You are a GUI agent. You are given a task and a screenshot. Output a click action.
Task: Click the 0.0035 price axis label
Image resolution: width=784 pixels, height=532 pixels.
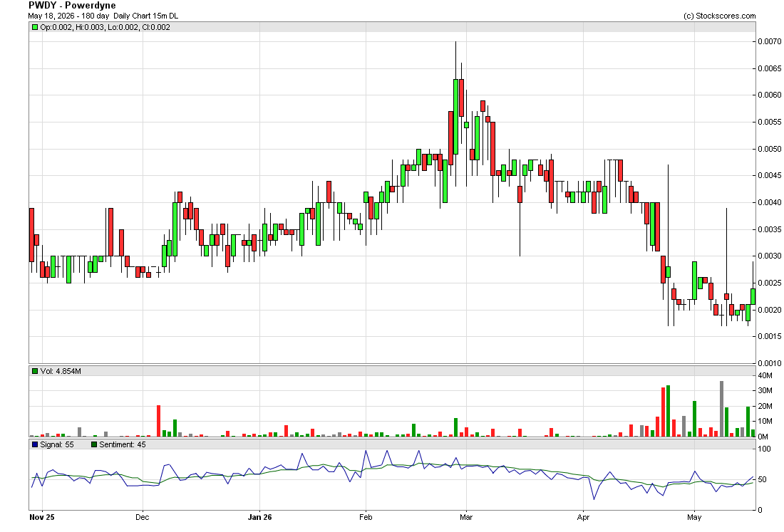pyautogui.click(x=769, y=229)
